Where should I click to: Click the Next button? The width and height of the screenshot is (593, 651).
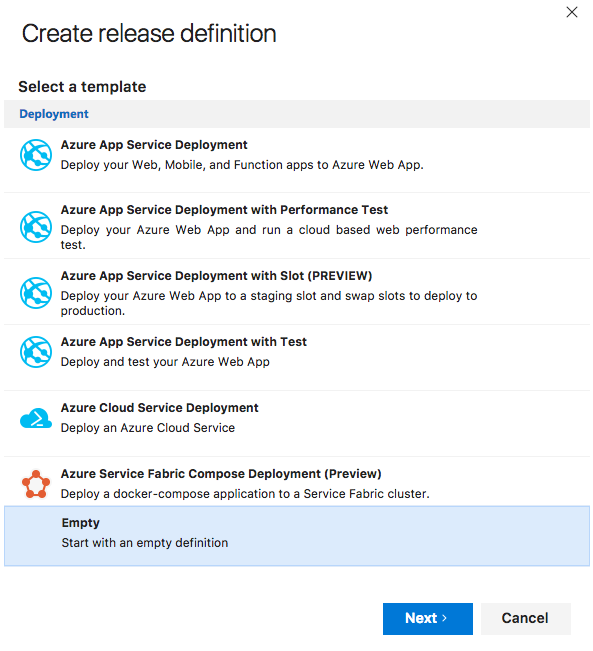coord(428,619)
